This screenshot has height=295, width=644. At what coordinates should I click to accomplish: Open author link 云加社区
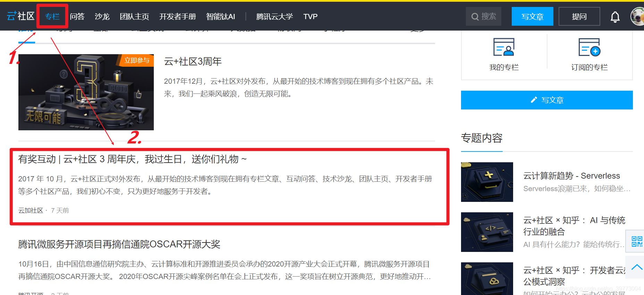click(31, 211)
